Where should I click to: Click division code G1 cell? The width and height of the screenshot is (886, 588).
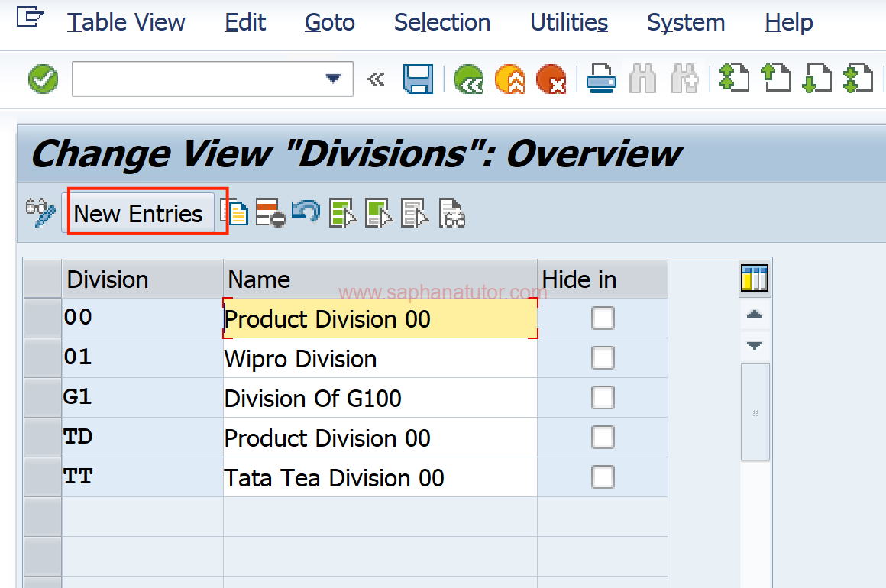pyautogui.click(x=142, y=398)
